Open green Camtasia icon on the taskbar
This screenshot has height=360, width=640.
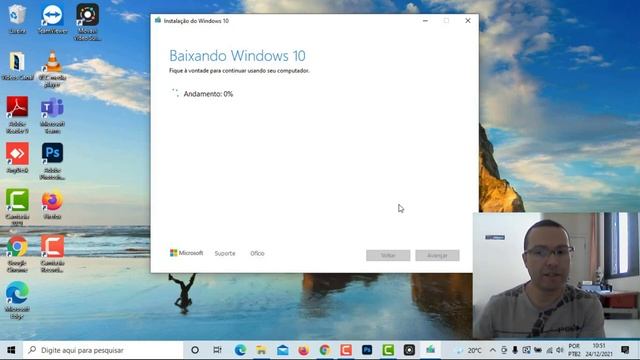point(388,350)
